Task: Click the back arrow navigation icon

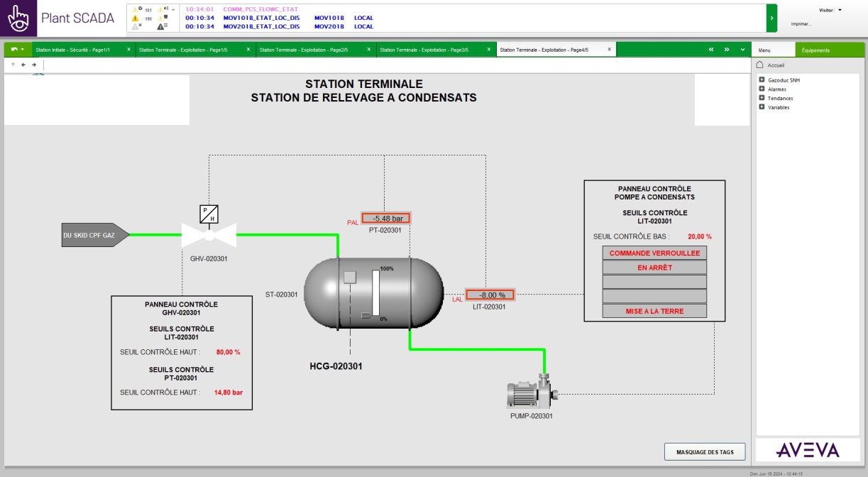Action: pos(23,65)
